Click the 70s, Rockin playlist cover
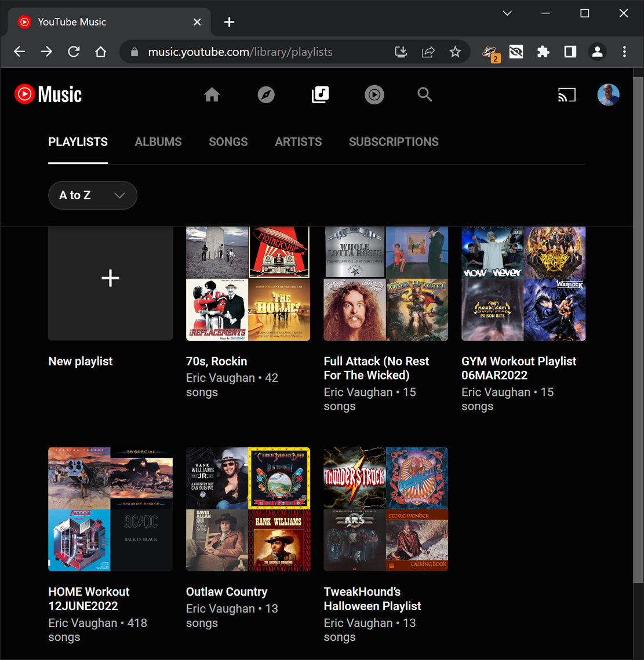Screen dimensions: 644x660 [x=248, y=283]
